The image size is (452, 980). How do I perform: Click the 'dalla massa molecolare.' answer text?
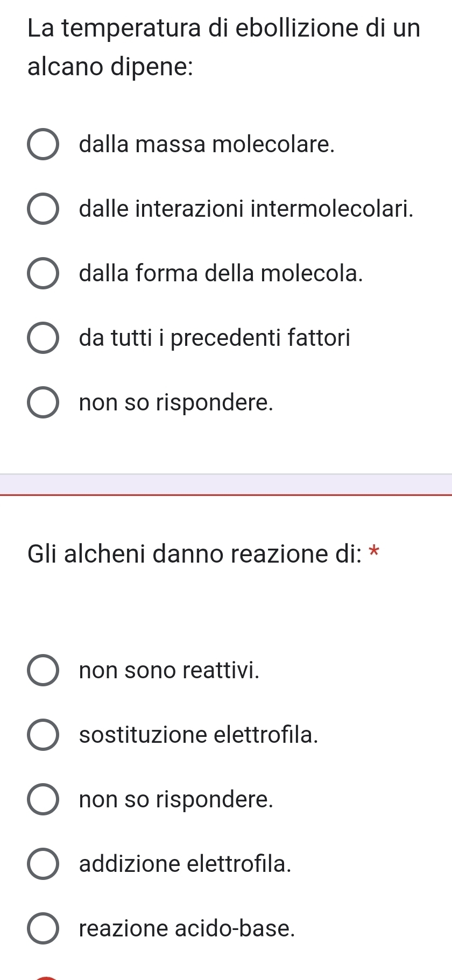coord(207,145)
